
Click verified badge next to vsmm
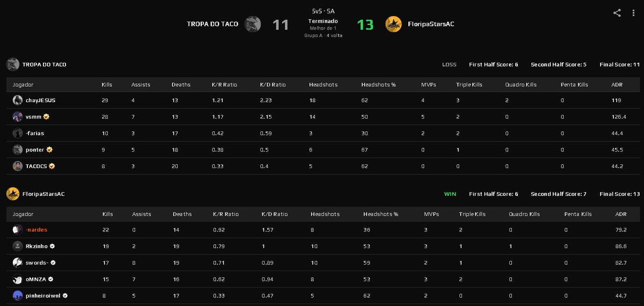(47, 116)
